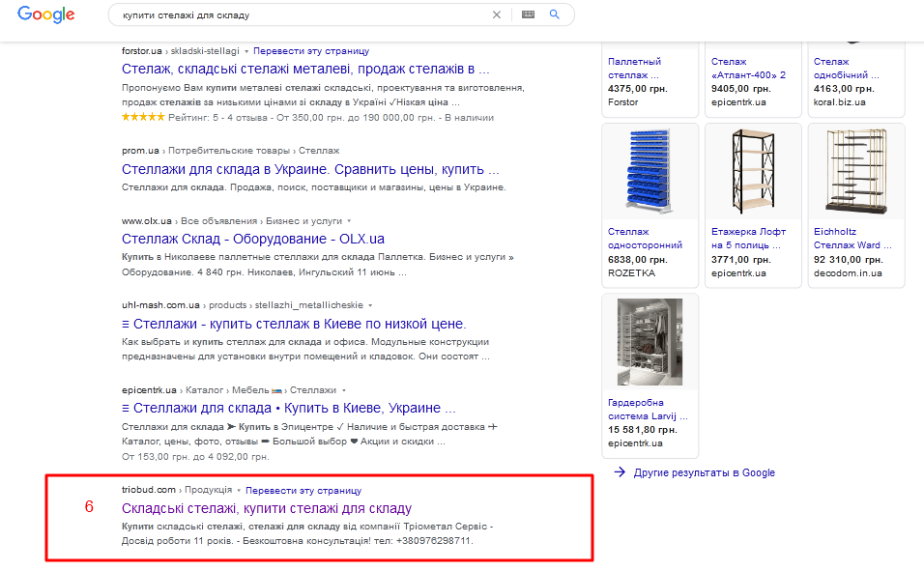The height and width of the screenshot is (571, 924).
Task: Open 'Стелаж однобічний' product link
Action: (847, 68)
